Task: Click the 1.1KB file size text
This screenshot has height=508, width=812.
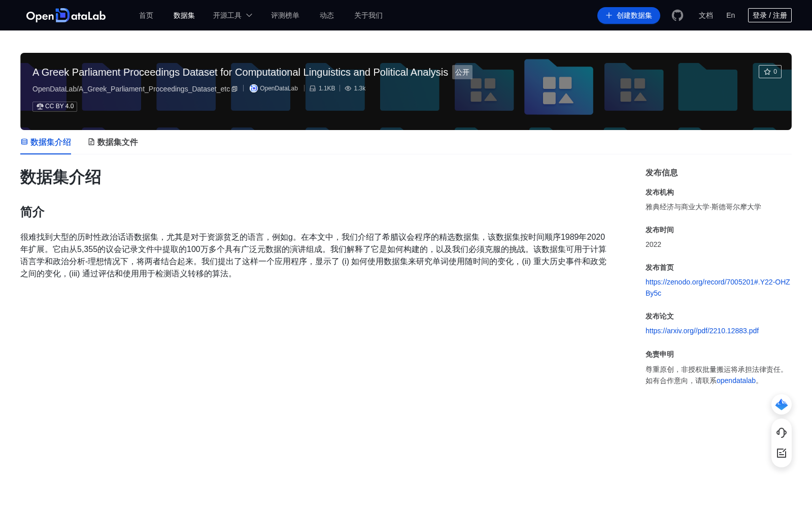Action: 327,88
